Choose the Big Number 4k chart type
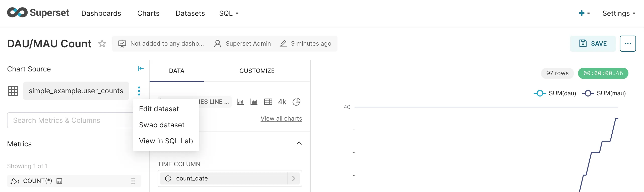Viewport: 644px width, 192px height. click(282, 102)
